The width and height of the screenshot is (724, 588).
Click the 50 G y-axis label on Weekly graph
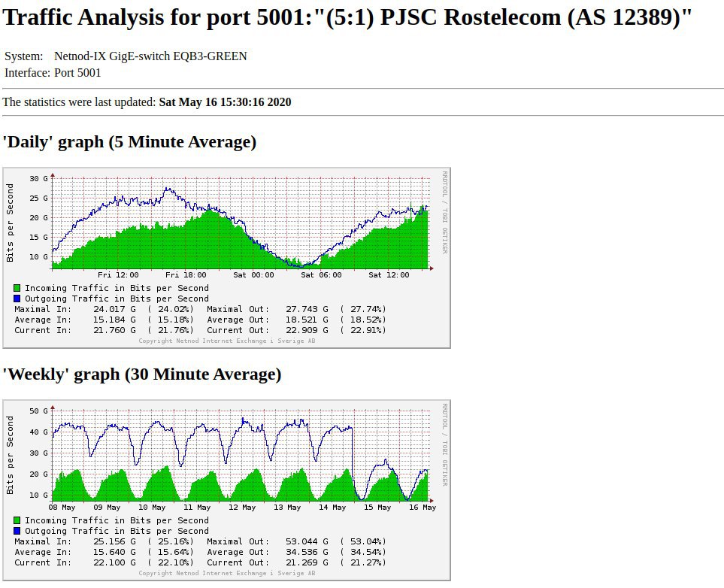(38, 411)
